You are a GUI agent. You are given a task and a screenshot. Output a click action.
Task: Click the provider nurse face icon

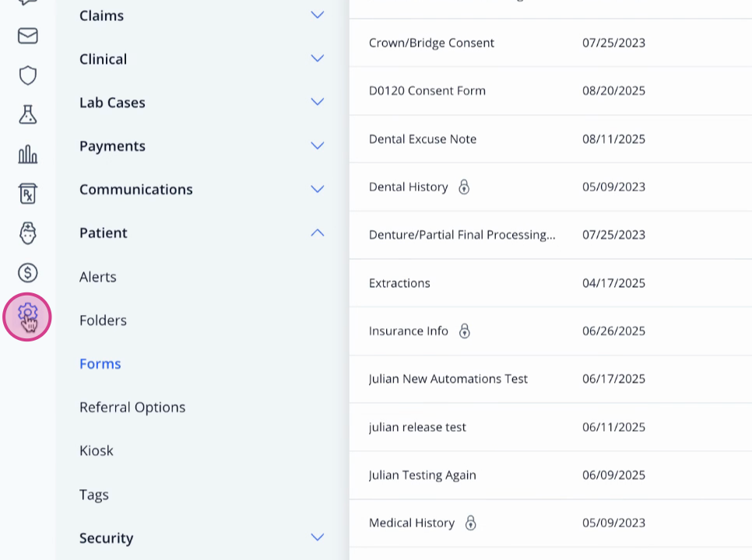tap(28, 233)
